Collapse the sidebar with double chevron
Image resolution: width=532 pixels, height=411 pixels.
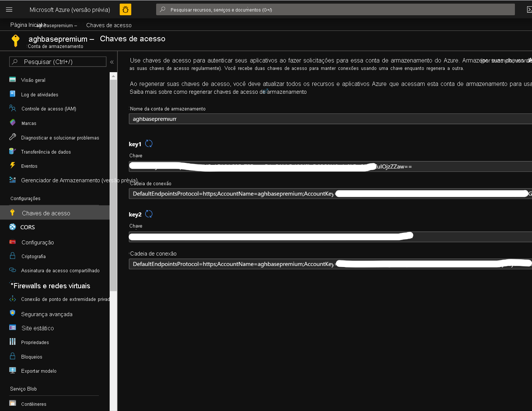pos(112,62)
